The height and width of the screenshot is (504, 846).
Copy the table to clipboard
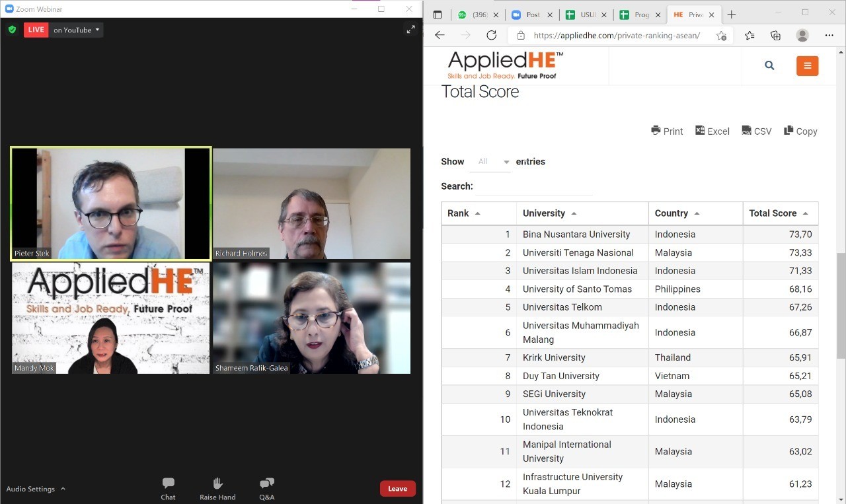point(800,131)
